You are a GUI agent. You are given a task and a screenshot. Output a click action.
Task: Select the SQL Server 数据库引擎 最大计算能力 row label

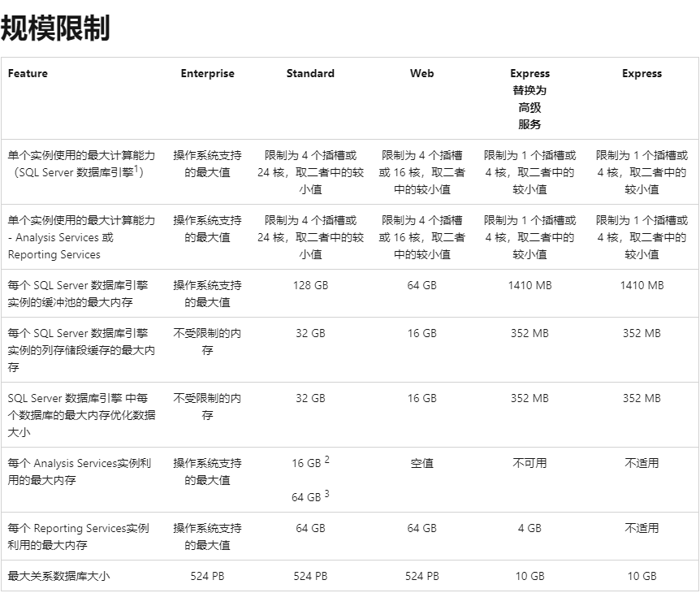(81, 164)
